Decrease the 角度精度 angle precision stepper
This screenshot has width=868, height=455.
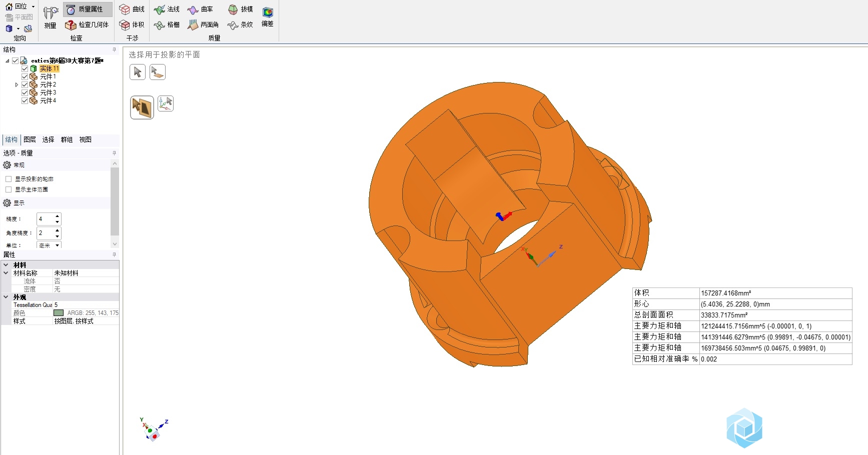click(x=58, y=236)
